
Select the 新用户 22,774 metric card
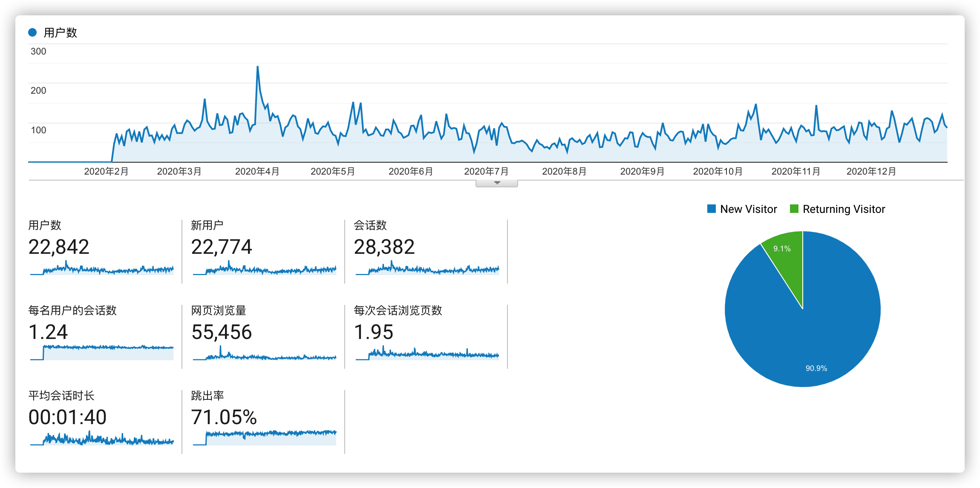pyautogui.click(x=222, y=247)
